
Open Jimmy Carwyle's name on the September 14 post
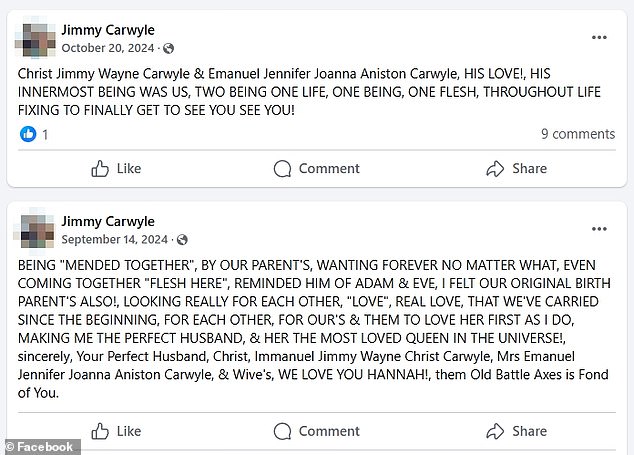tap(108, 221)
